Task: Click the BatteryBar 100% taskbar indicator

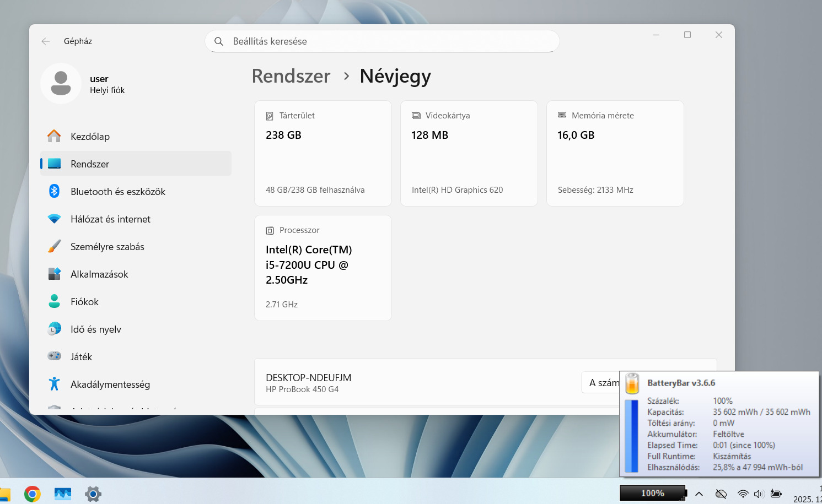Action: 653,493
